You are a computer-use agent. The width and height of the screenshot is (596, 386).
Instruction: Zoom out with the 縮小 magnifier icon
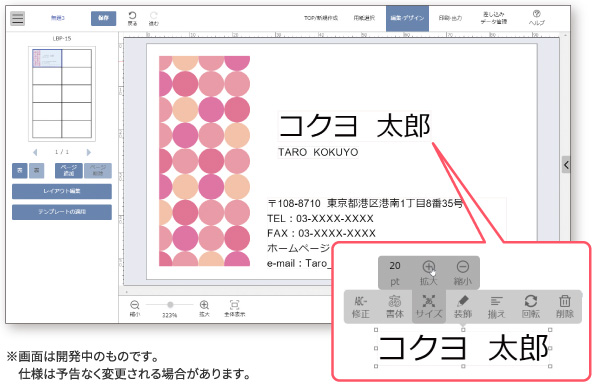tap(135, 308)
